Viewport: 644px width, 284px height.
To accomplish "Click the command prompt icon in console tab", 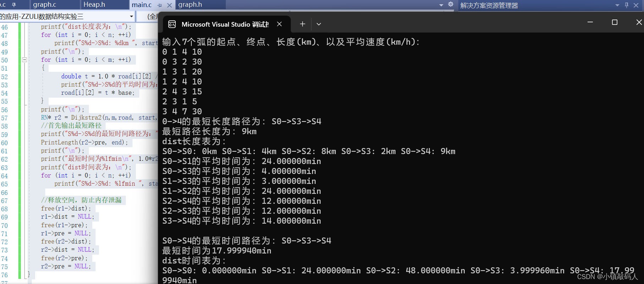I will (x=172, y=24).
